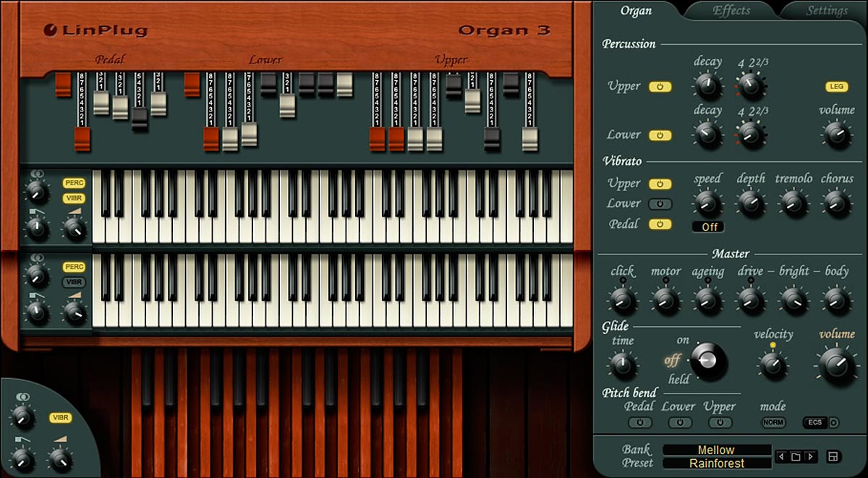Toggle Upper percussion power button
The image size is (868, 478).
[660, 87]
